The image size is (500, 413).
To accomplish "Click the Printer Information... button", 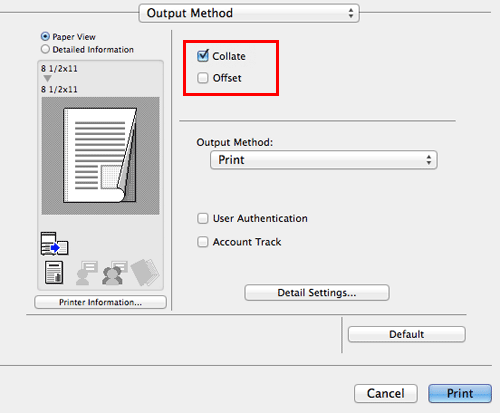I will click(x=100, y=302).
